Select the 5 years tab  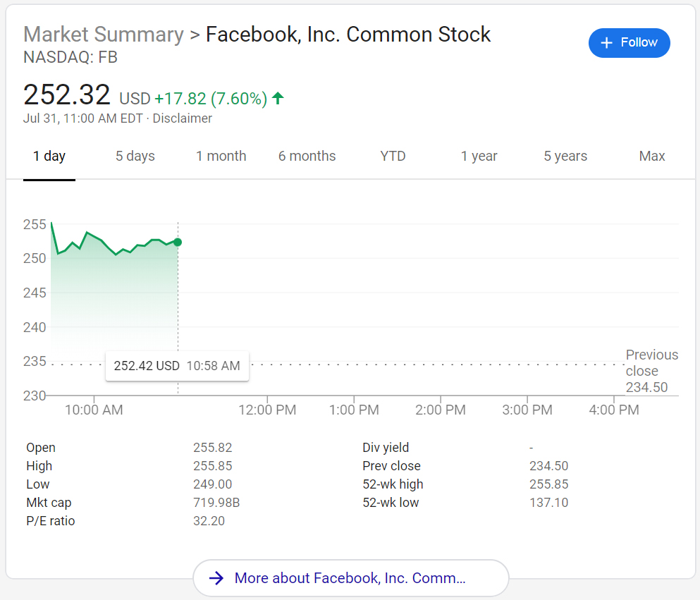point(565,157)
